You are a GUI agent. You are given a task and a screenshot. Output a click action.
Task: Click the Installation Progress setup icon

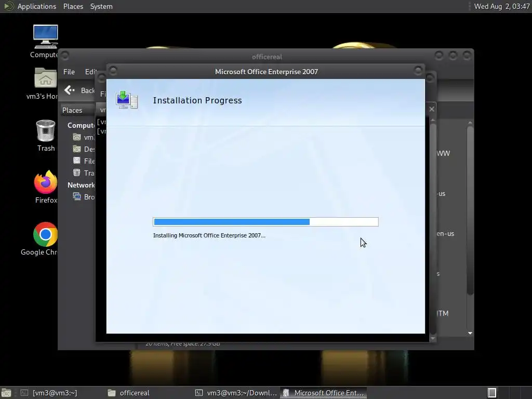coord(127,100)
